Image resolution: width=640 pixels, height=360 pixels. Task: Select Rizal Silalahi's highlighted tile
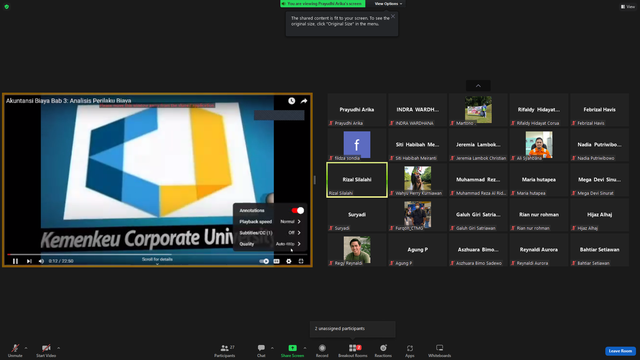click(357, 180)
